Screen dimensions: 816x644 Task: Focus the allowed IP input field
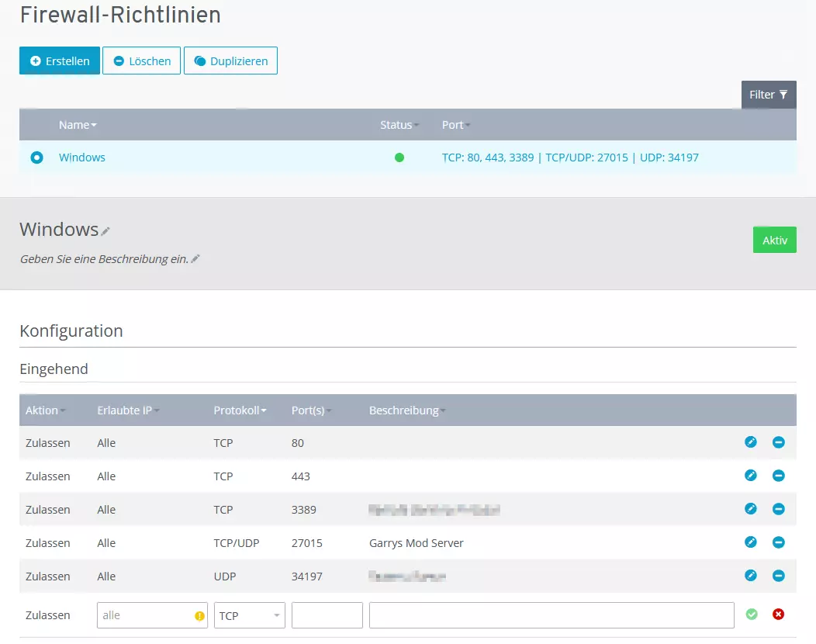(x=152, y=615)
